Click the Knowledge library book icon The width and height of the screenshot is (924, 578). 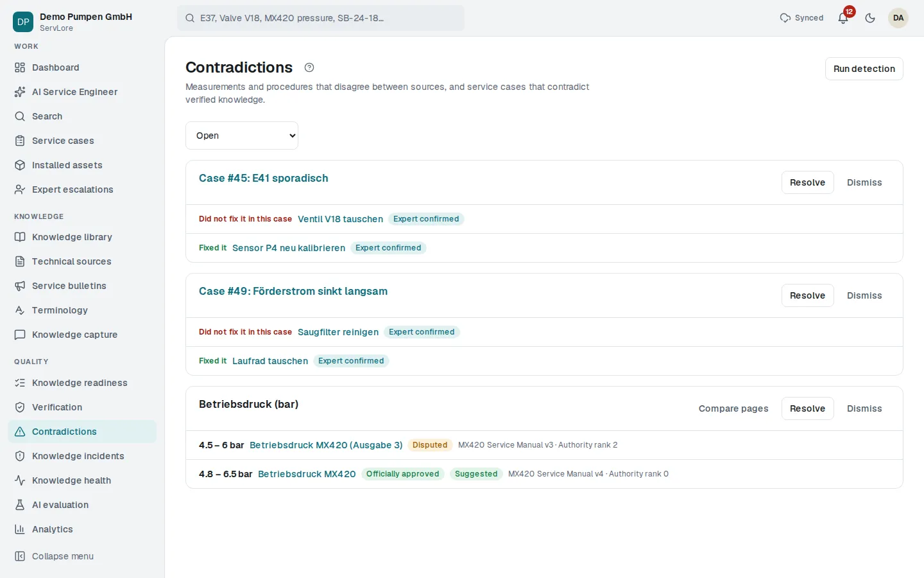point(20,237)
